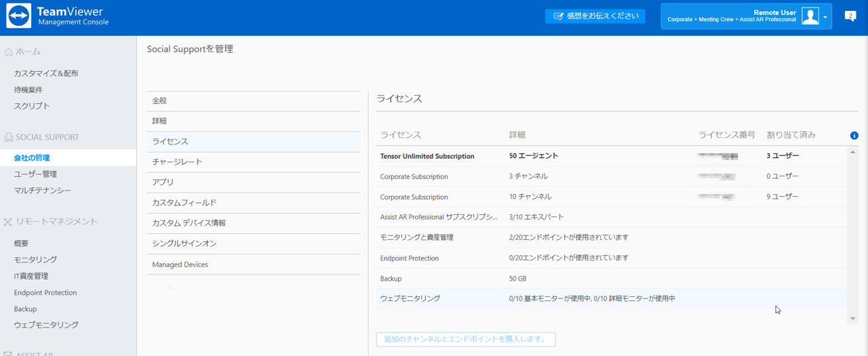Open the user account dropdown arrow
Viewport: 868px width, 356px height.
[x=825, y=17]
